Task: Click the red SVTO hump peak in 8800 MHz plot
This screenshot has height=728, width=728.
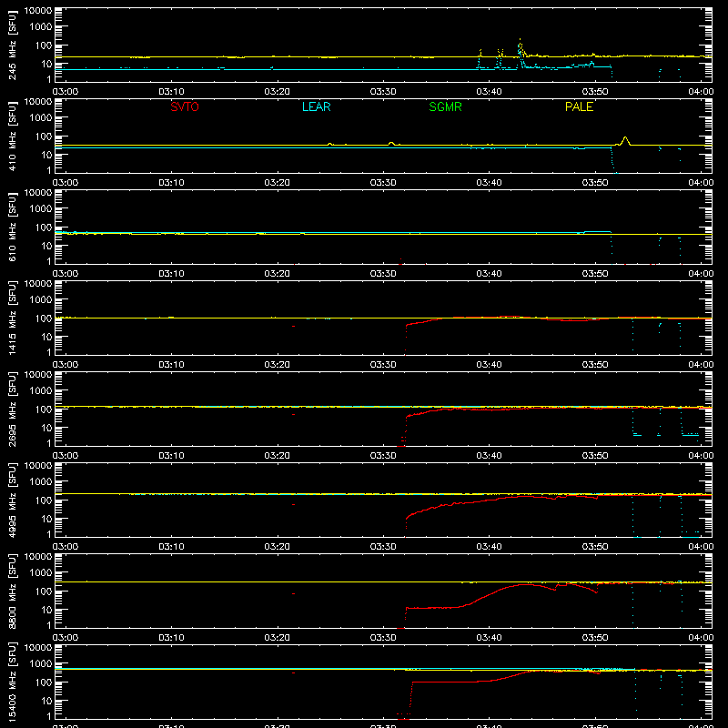Action: pos(526,584)
